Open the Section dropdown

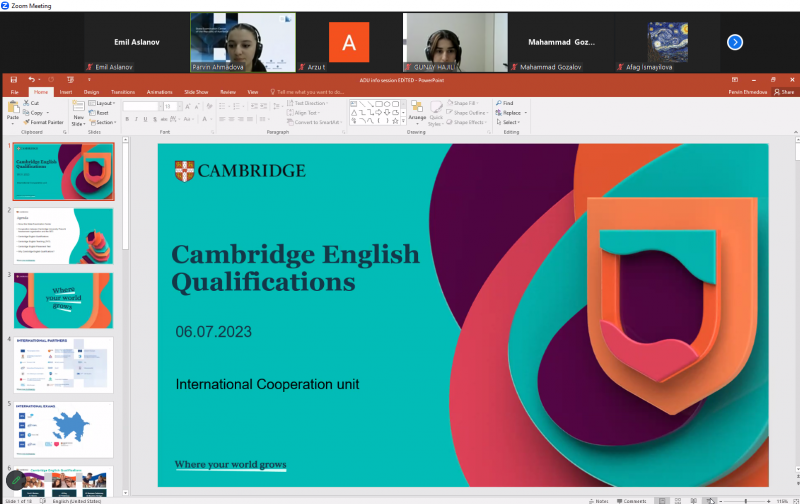coord(103,122)
